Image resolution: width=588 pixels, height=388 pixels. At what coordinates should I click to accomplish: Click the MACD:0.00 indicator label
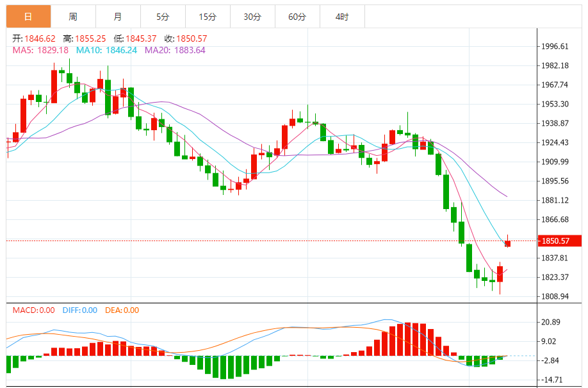[34, 310]
